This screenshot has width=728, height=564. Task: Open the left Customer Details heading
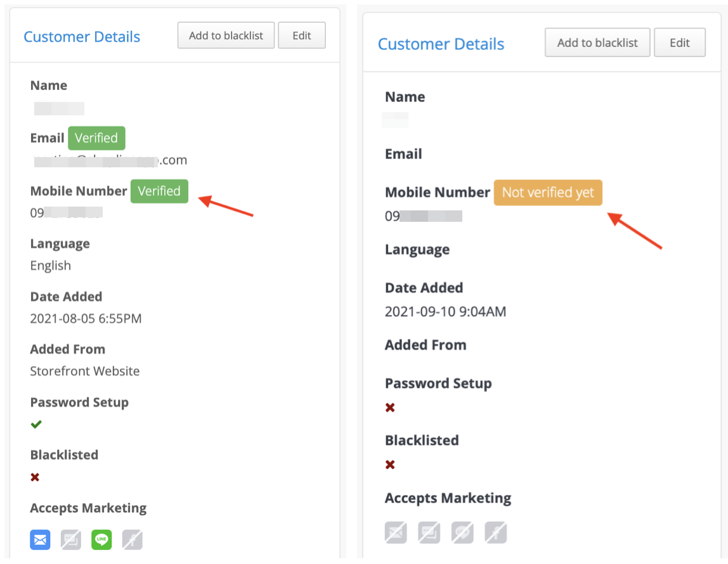[82, 37]
